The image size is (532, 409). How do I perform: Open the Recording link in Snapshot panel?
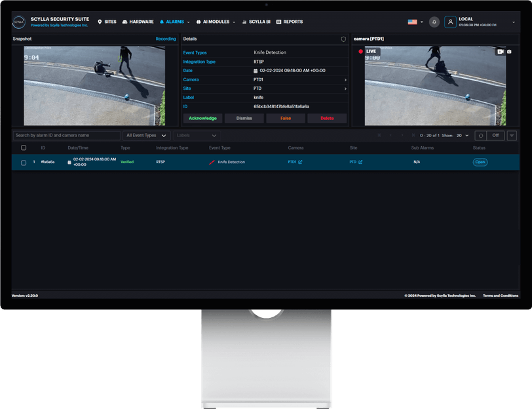pyautogui.click(x=166, y=39)
